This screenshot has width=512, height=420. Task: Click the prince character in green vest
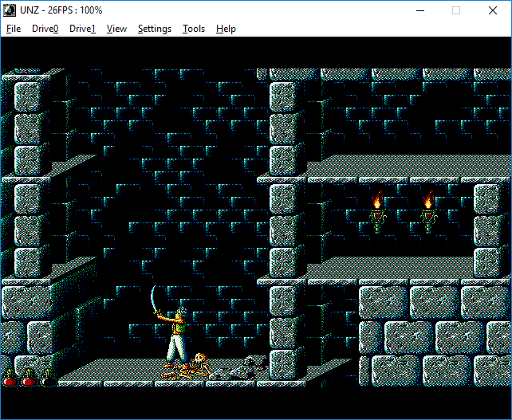click(177, 335)
